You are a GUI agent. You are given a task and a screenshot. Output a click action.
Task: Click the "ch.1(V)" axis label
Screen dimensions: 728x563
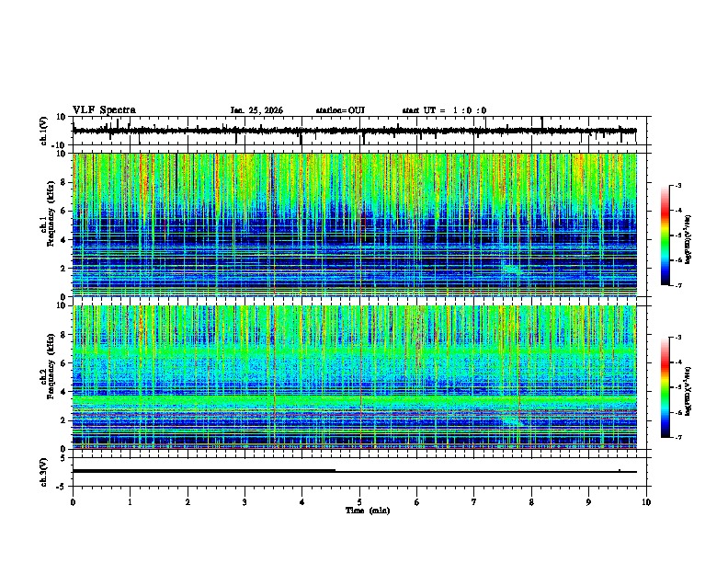(44, 131)
